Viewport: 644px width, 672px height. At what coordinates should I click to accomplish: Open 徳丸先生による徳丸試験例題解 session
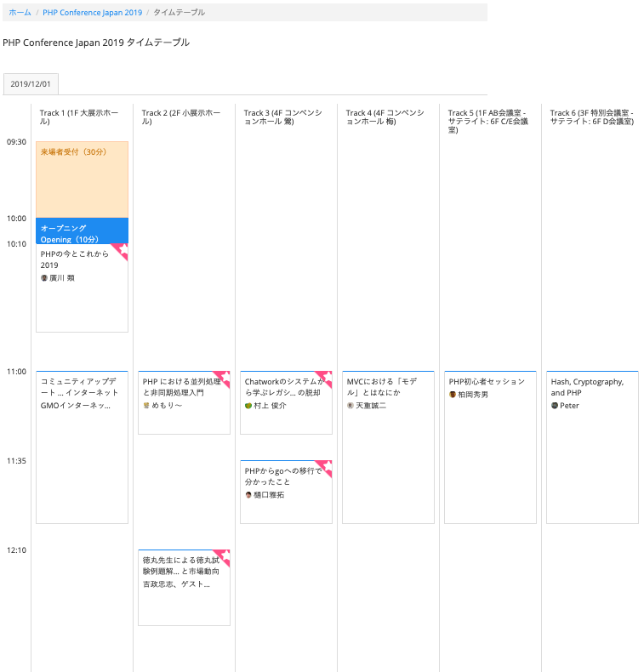(x=184, y=588)
